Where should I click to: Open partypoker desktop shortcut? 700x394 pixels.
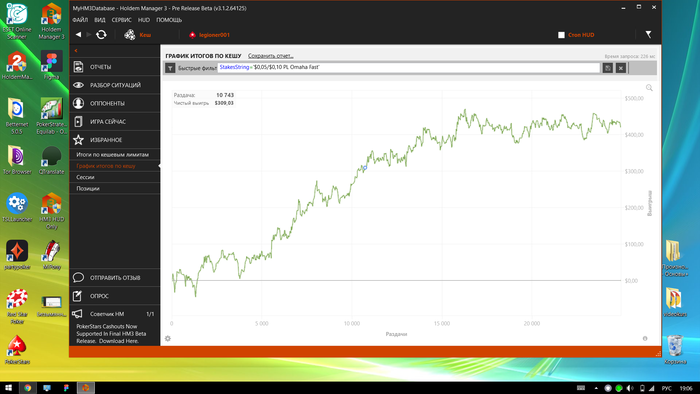coord(17,254)
